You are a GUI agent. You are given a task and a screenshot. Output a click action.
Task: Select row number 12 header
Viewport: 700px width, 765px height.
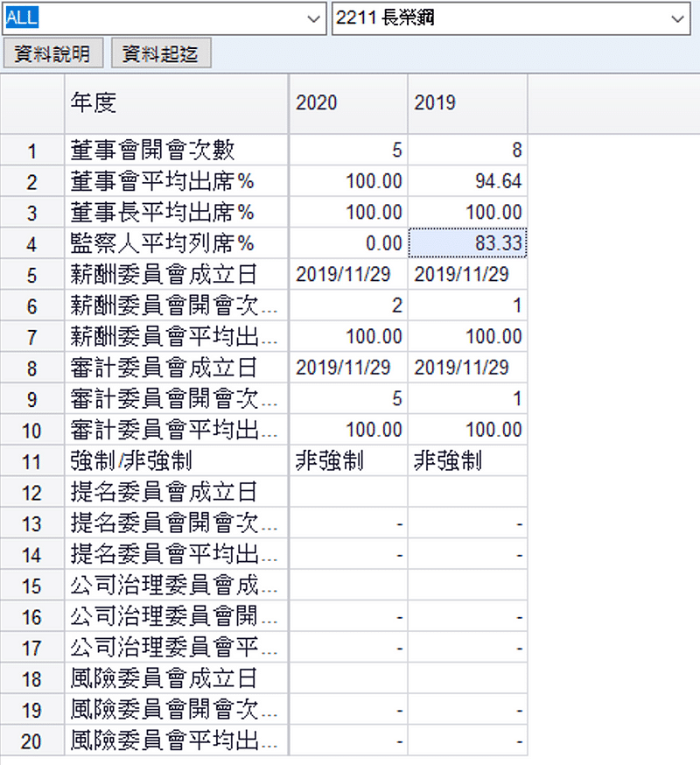tap(32, 492)
